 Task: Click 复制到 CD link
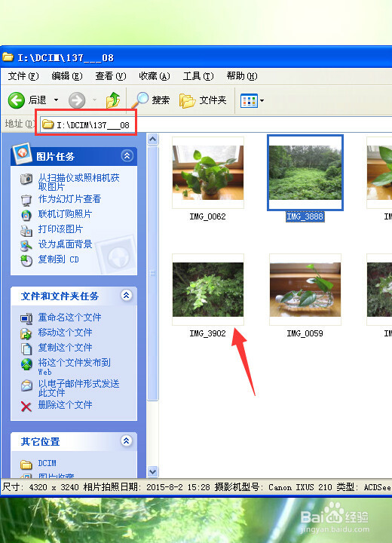[58, 259]
